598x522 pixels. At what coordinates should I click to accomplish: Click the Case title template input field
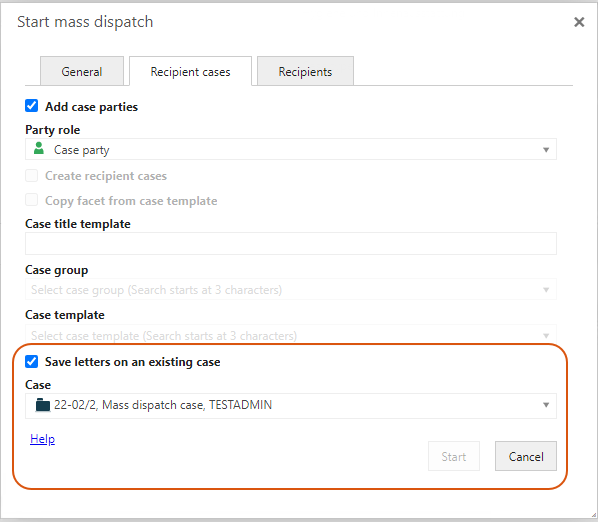point(291,244)
